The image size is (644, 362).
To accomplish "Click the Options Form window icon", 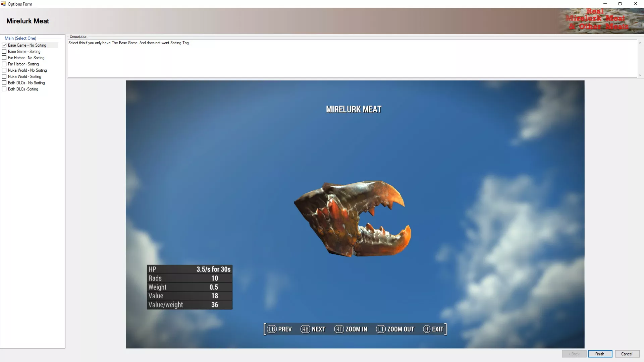I will [x=3, y=4].
